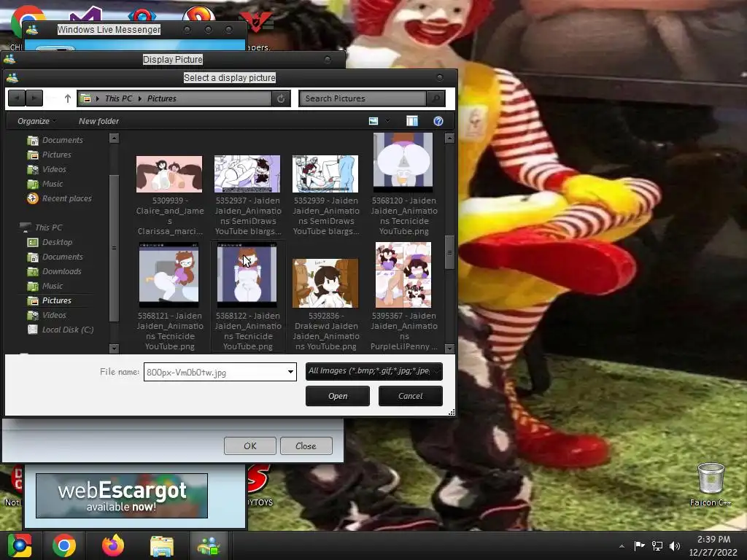
Task: Select This PC in the navigation pane
Action: click(41, 227)
